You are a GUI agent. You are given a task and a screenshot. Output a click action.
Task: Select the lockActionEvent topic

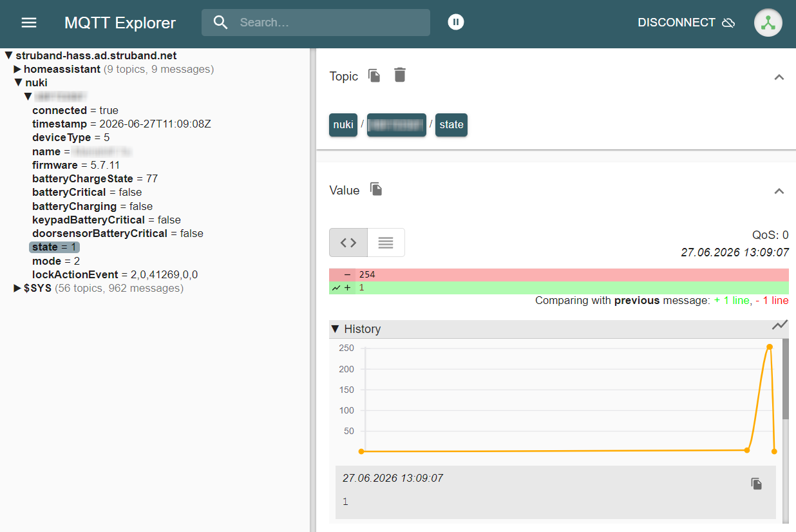coord(115,274)
